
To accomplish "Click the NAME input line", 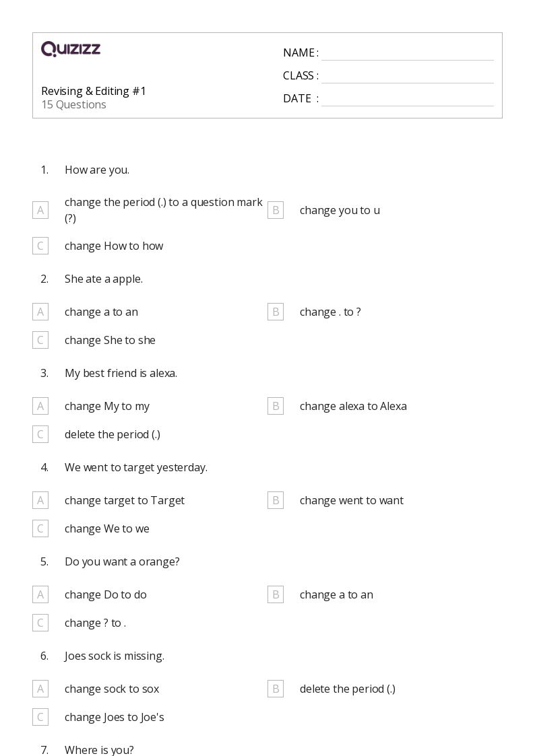I will pyautogui.click(x=408, y=54).
